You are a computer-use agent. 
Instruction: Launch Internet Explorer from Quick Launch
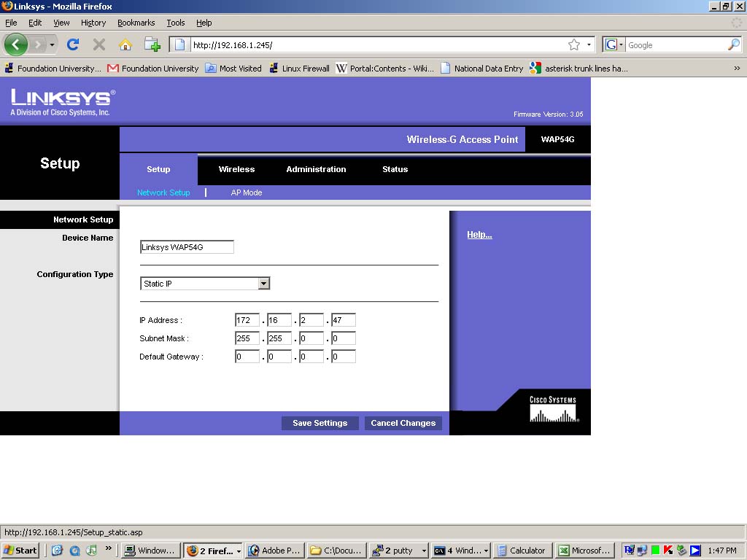click(x=57, y=551)
